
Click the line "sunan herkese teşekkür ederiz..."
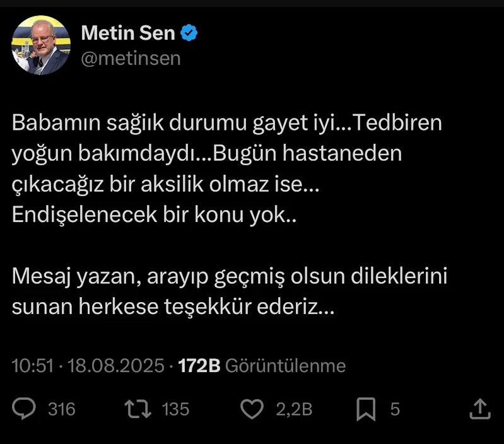(x=173, y=308)
